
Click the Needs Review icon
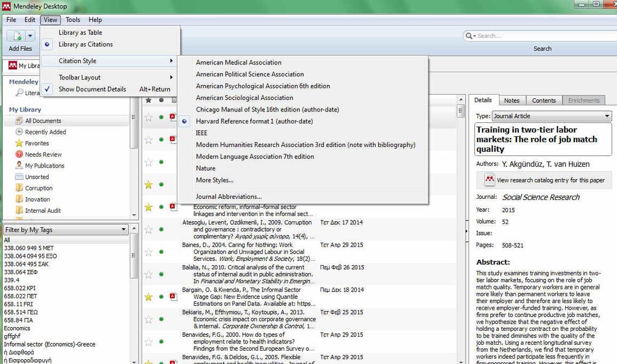19,154
